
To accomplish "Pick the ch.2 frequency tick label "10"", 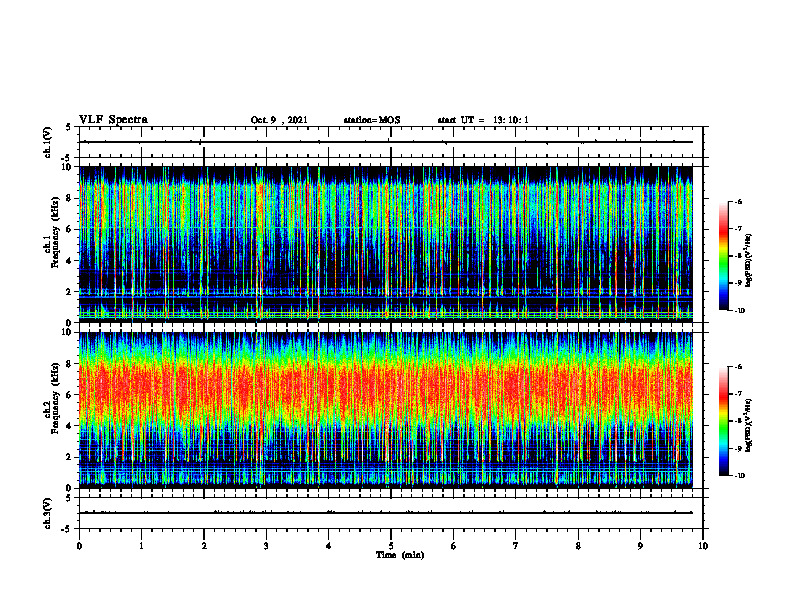I will pyautogui.click(x=69, y=332).
